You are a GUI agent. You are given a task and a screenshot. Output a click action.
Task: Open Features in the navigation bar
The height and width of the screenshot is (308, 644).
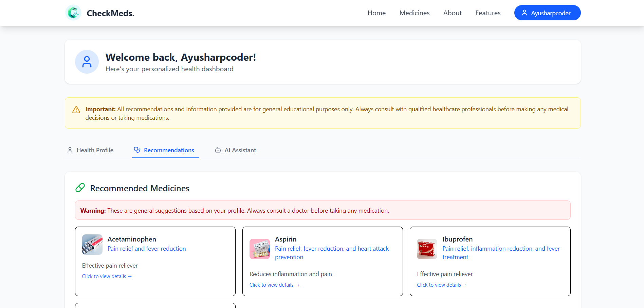(x=488, y=13)
